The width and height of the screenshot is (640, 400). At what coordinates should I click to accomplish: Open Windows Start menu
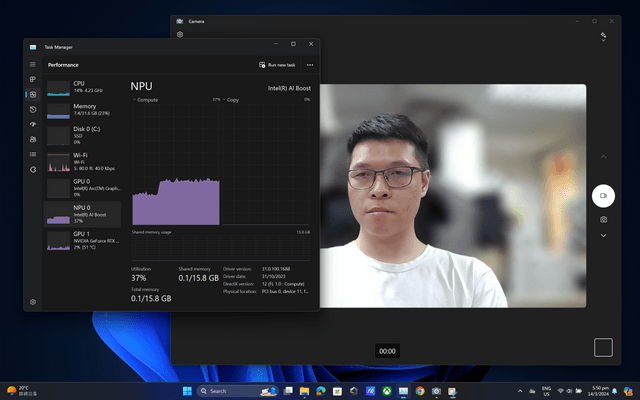(187, 391)
